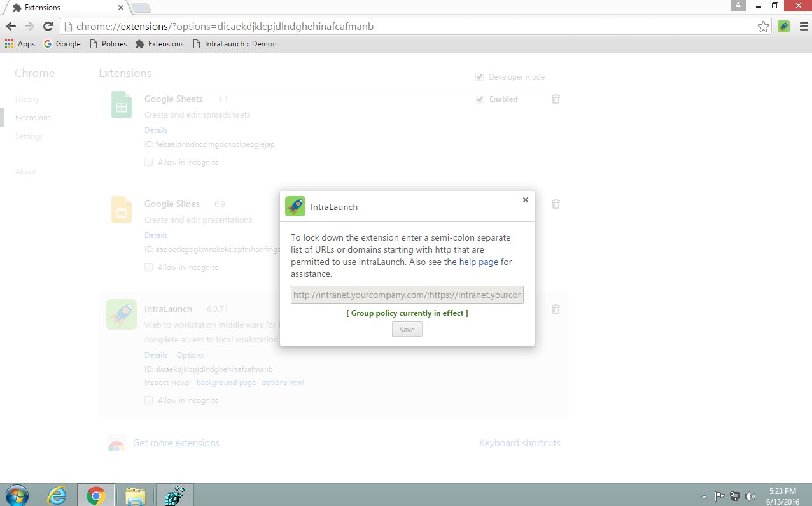
Task: Show hidden system tray icons
Action: click(704, 496)
